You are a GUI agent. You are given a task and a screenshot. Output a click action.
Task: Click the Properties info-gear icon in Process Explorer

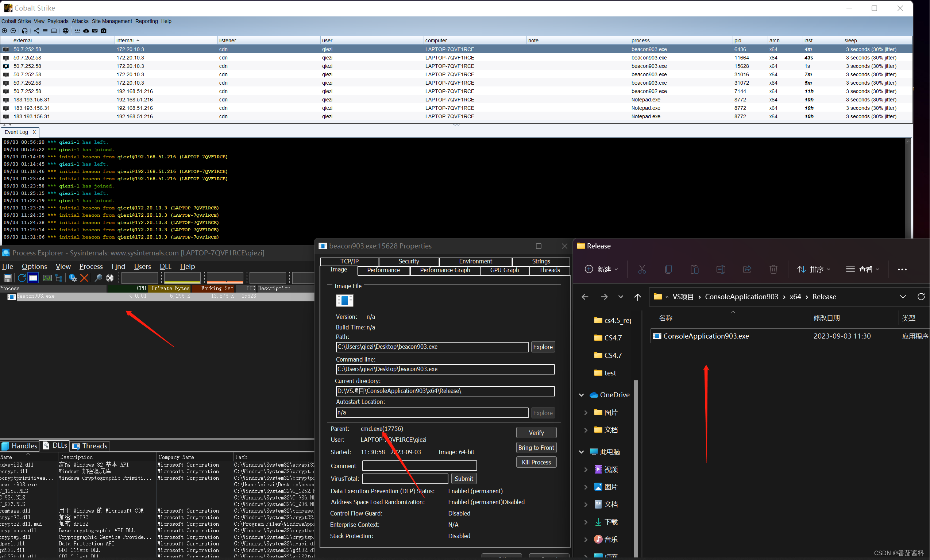click(73, 278)
